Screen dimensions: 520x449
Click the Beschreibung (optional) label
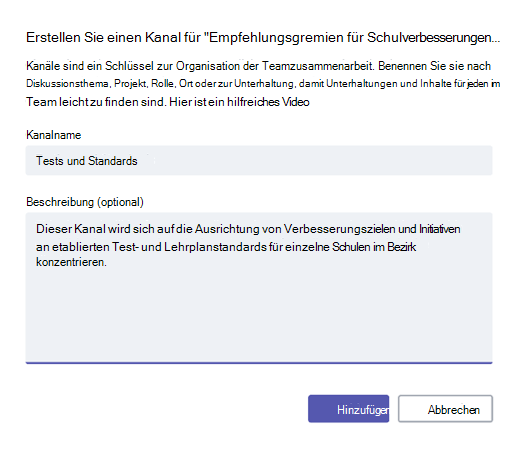(85, 202)
